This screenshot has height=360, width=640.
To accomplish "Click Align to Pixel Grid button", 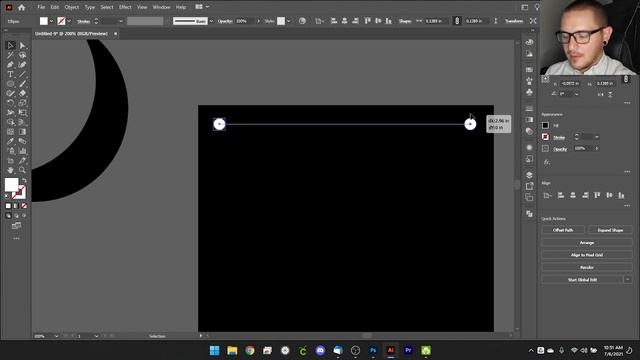I will [x=587, y=255].
